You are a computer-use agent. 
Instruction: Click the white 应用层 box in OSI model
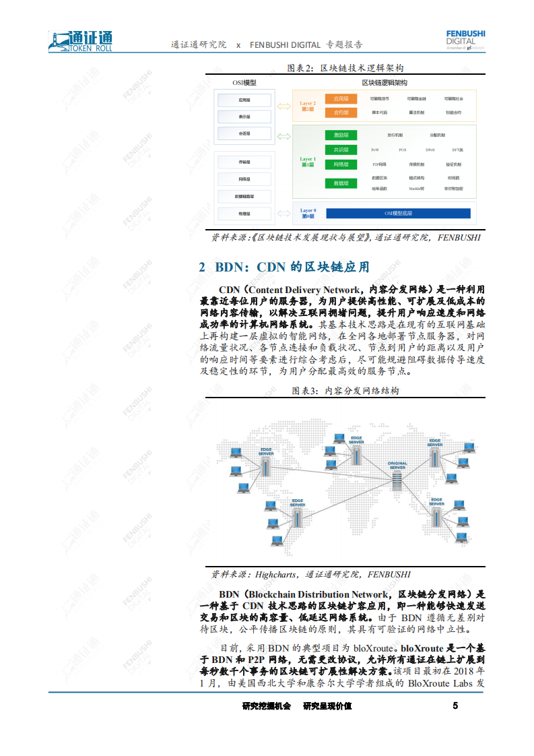244,100
